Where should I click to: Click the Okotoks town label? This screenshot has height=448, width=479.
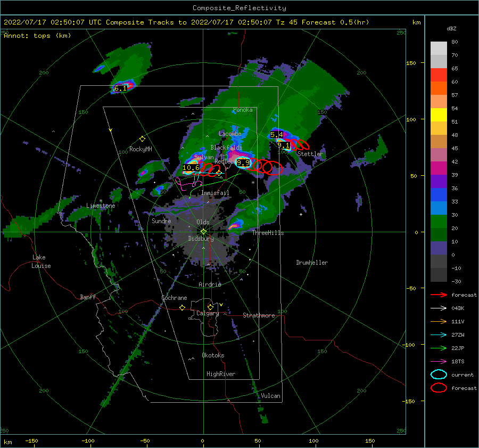pos(213,355)
